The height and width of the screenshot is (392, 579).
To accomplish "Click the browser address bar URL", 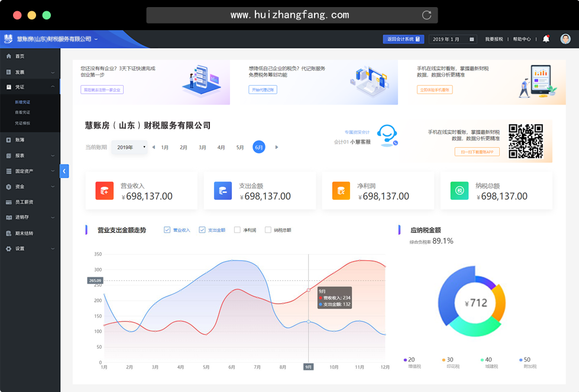I will coord(290,15).
